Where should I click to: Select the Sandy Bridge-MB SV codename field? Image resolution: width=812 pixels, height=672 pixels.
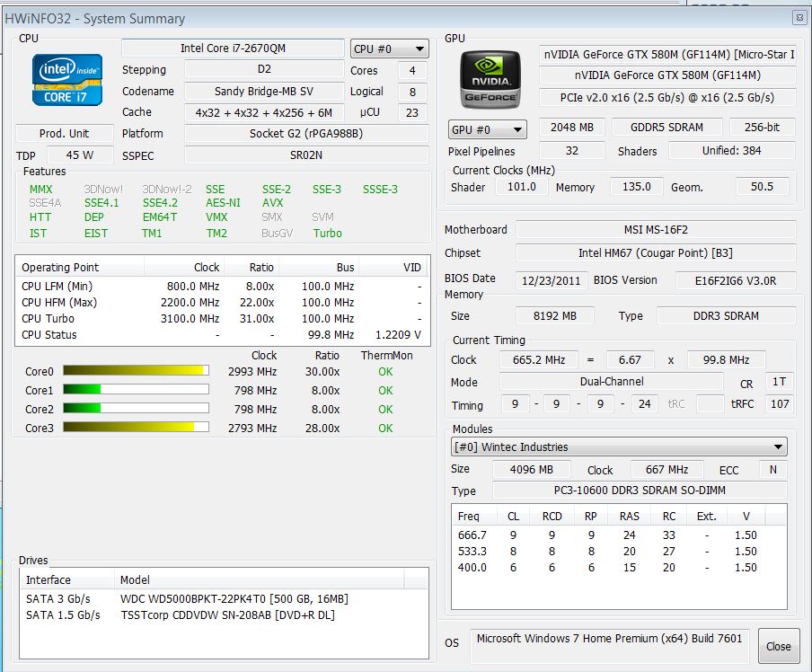click(264, 92)
